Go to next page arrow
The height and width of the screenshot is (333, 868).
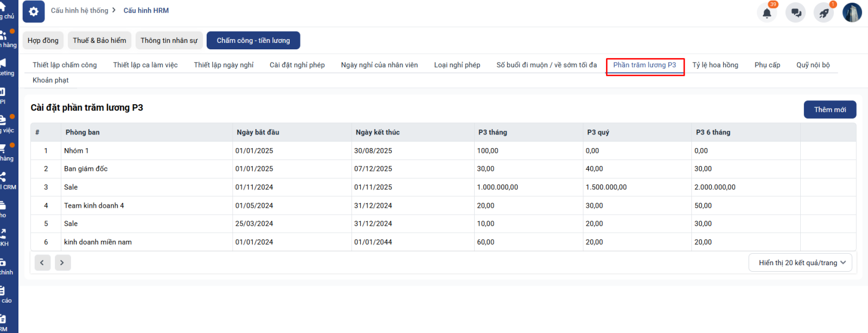pyautogui.click(x=62, y=262)
